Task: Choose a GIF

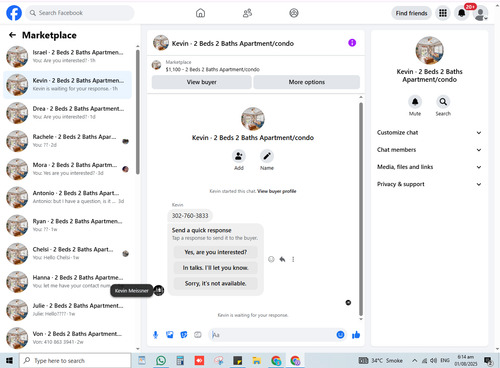Action: point(198,335)
